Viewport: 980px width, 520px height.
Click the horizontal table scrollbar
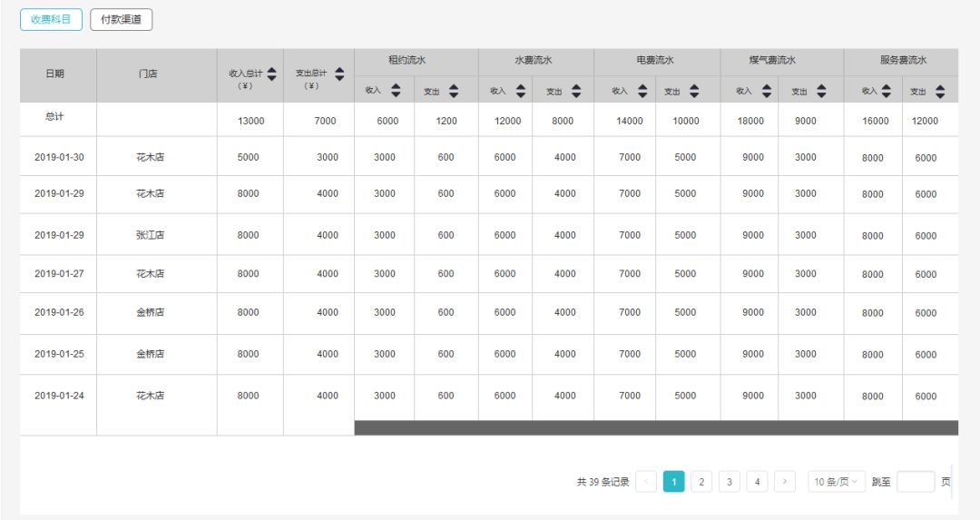tap(656, 428)
